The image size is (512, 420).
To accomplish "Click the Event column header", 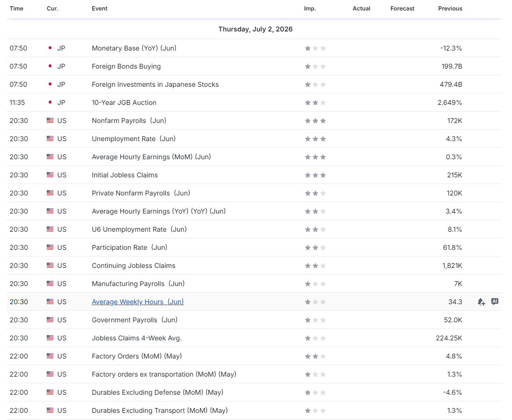I will pos(100,9).
